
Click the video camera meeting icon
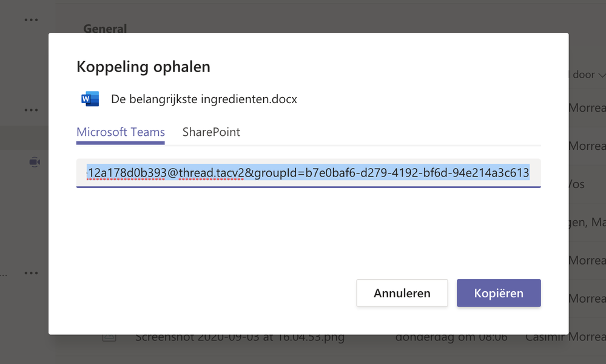(x=35, y=162)
